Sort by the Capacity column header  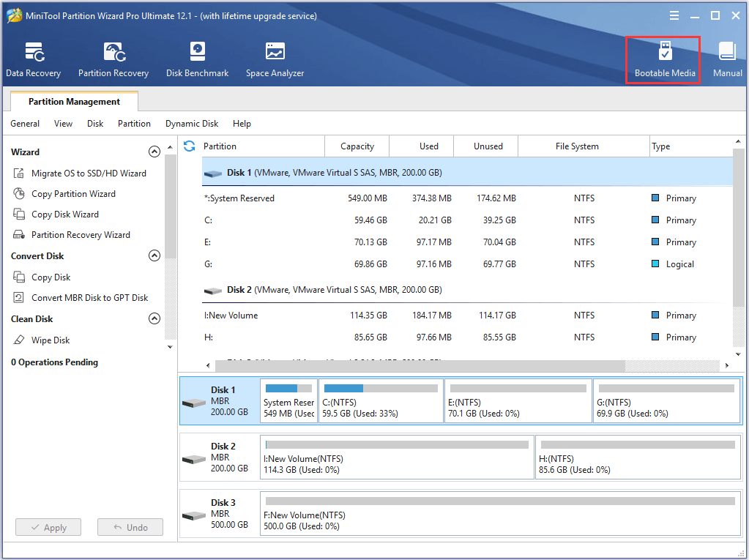[x=357, y=146]
